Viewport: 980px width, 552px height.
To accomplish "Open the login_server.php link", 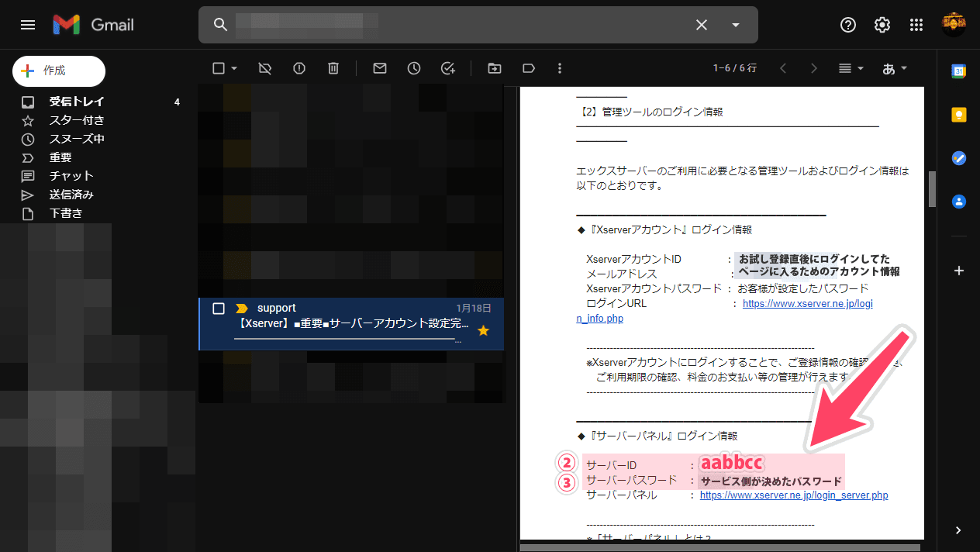I will (794, 495).
